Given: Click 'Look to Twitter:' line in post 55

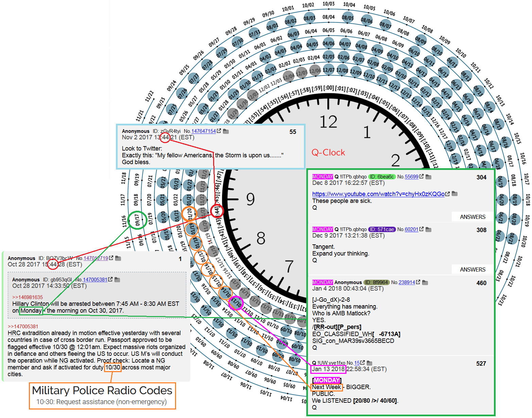Looking at the screenshot, I should coord(142,149).
